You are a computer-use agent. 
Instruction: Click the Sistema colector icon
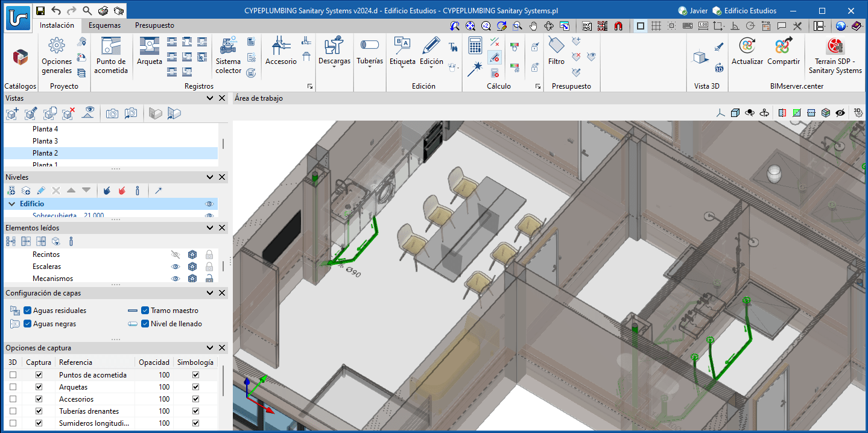(x=228, y=55)
